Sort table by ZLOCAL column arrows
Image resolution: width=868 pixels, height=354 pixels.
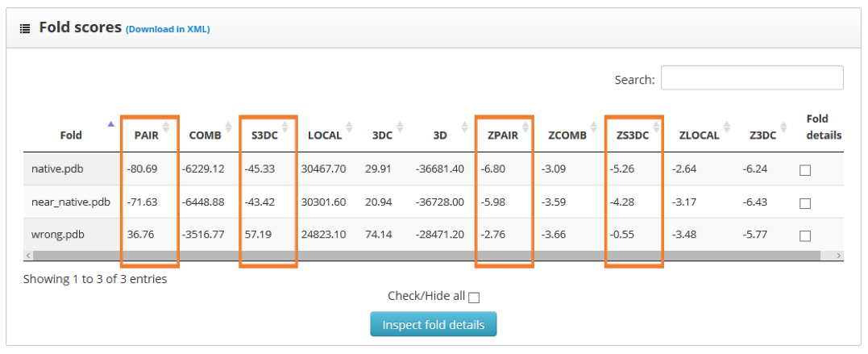pyautogui.click(x=727, y=127)
